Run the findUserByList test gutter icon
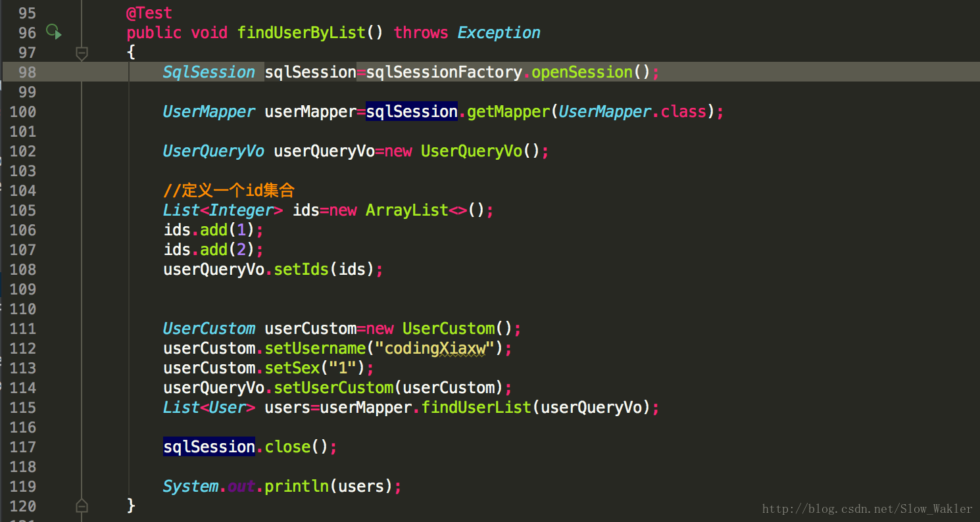Screen dimensions: 980x522 coord(53,31)
